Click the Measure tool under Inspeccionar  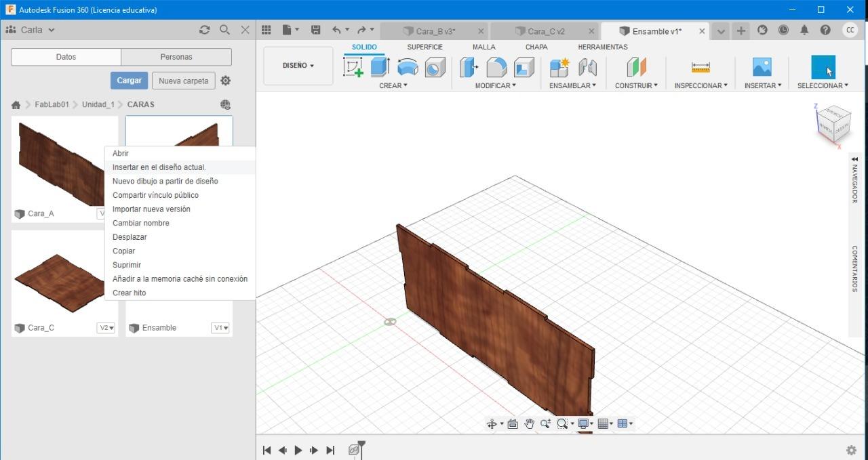701,67
